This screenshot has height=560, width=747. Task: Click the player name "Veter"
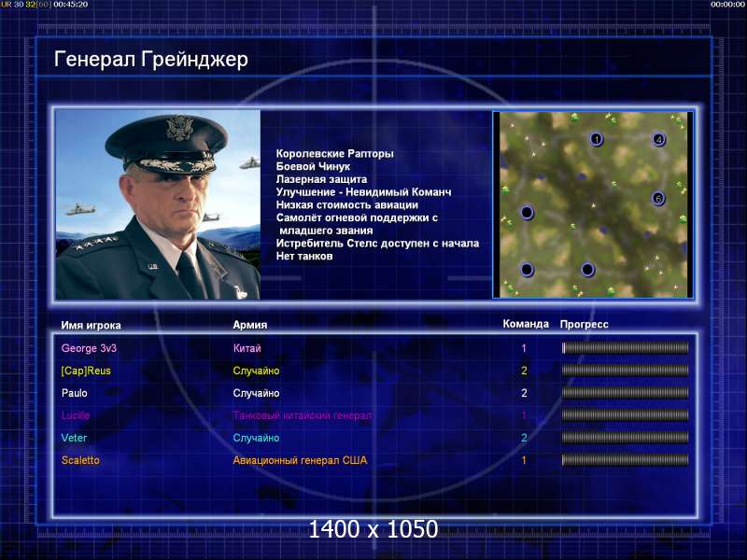(74, 438)
